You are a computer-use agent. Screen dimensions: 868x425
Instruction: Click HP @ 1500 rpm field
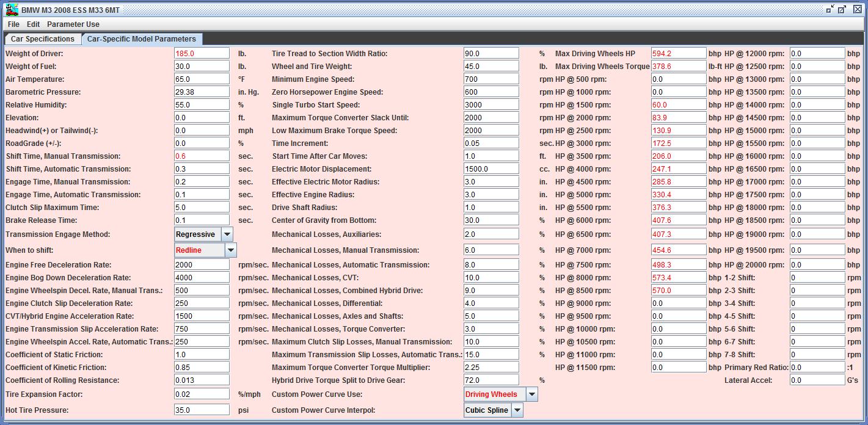679,105
